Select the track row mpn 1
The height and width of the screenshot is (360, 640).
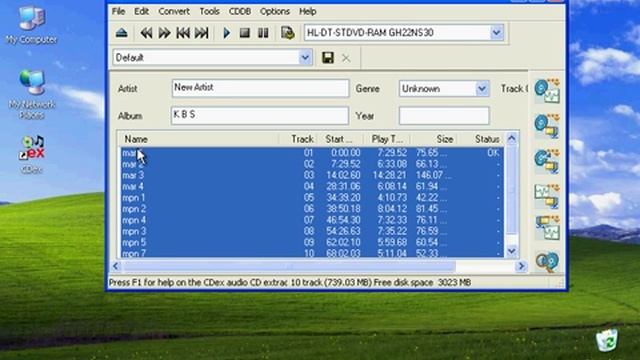(312, 198)
